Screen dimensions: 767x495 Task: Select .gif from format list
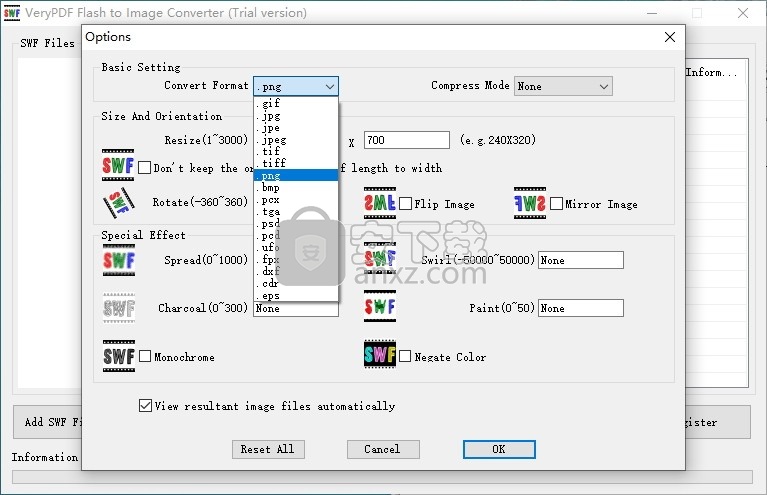pos(296,103)
